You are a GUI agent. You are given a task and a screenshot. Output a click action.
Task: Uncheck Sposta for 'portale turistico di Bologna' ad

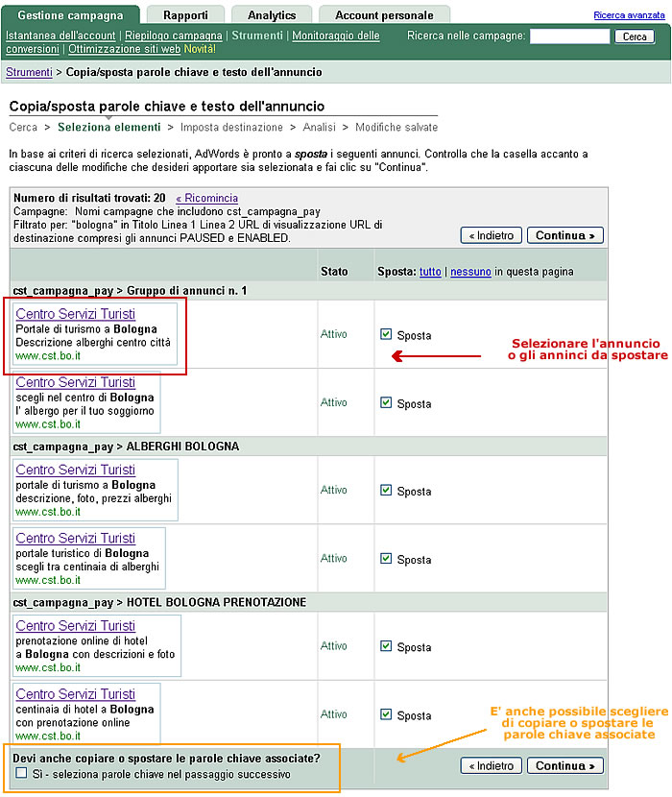point(386,558)
